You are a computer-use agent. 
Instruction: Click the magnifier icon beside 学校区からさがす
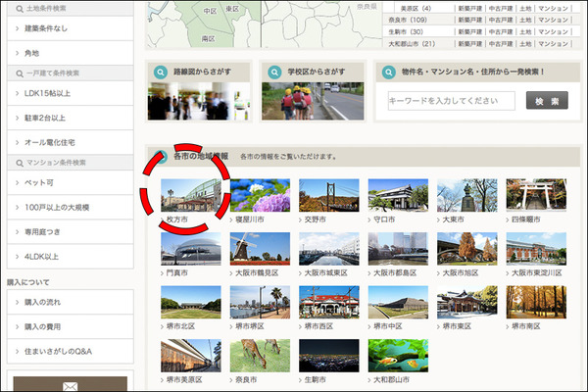pos(274,73)
